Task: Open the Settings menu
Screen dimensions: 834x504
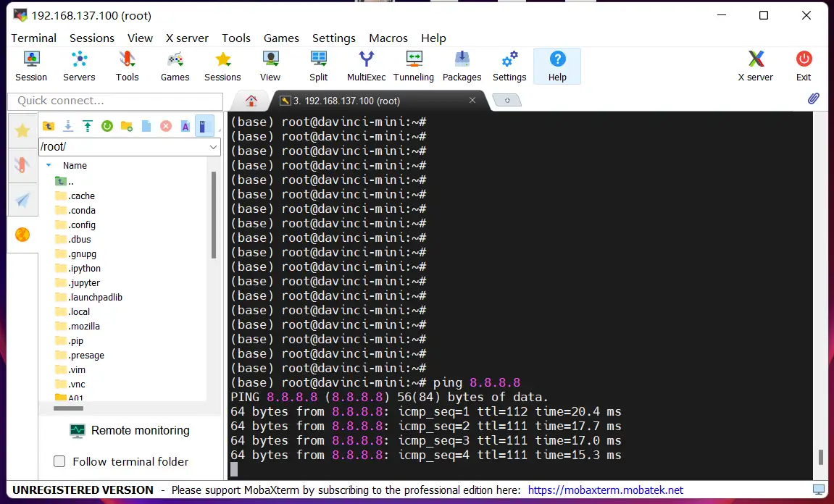Action: point(333,38)
